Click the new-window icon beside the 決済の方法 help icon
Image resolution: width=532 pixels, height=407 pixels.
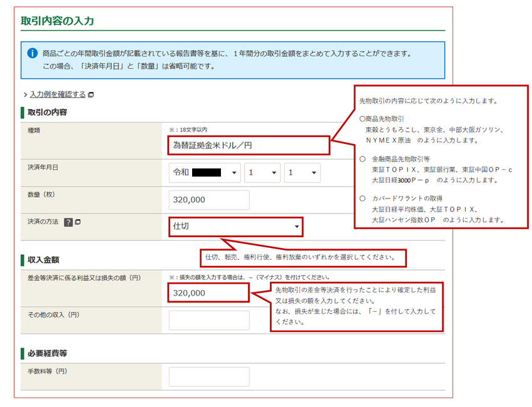[x=78, y=222]
